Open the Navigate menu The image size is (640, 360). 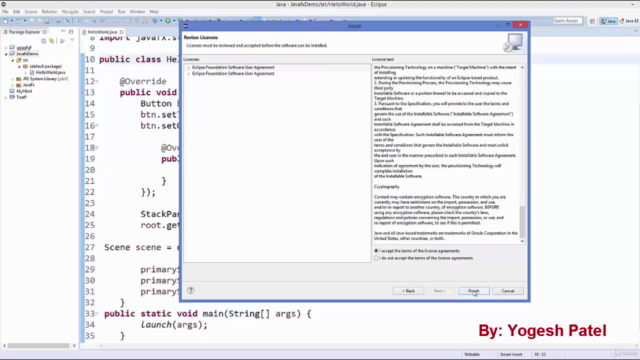pos(70,12)
